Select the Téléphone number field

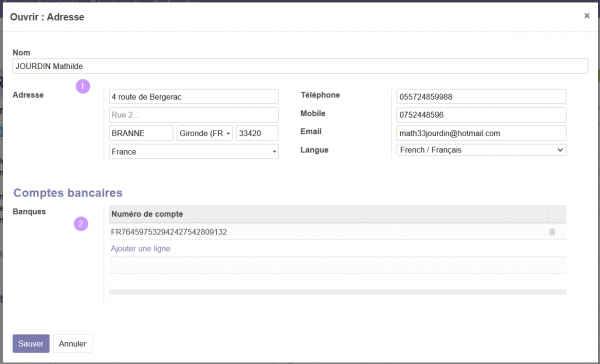(x=481, y=97)
